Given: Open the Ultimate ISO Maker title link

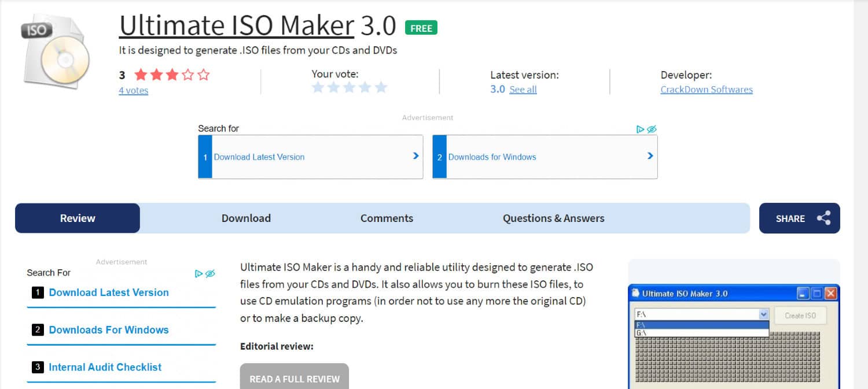Looking at the screenshot, I should pos(237,25).
